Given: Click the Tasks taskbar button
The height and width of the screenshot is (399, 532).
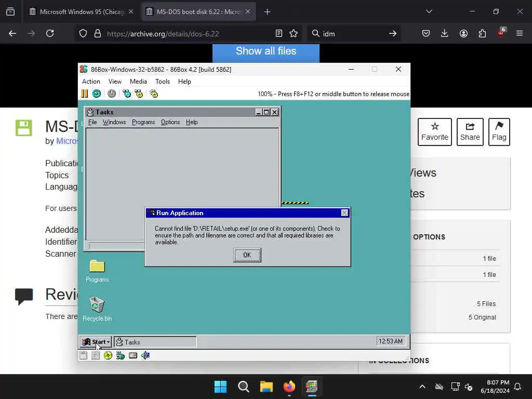Looking at the screenshot, I should click(155, 342).
